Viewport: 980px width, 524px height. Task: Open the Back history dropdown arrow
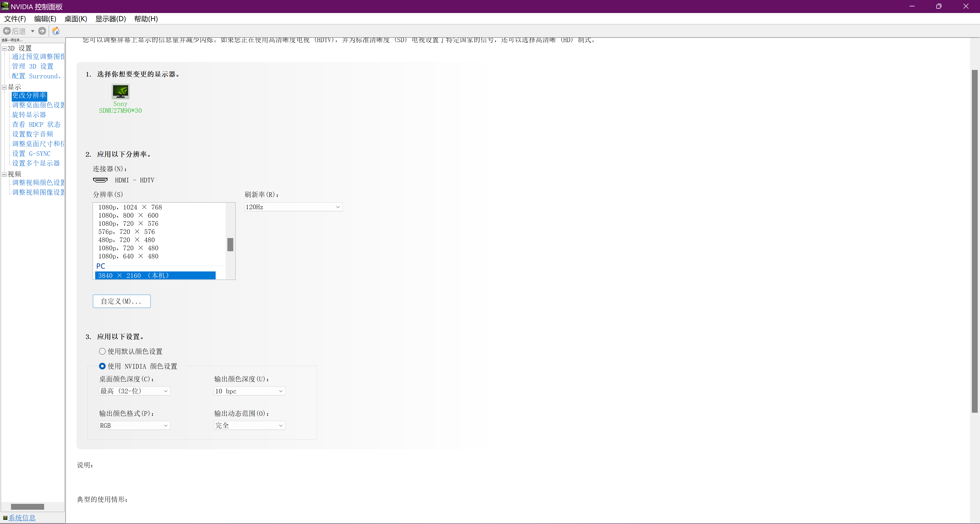point(33,31)
